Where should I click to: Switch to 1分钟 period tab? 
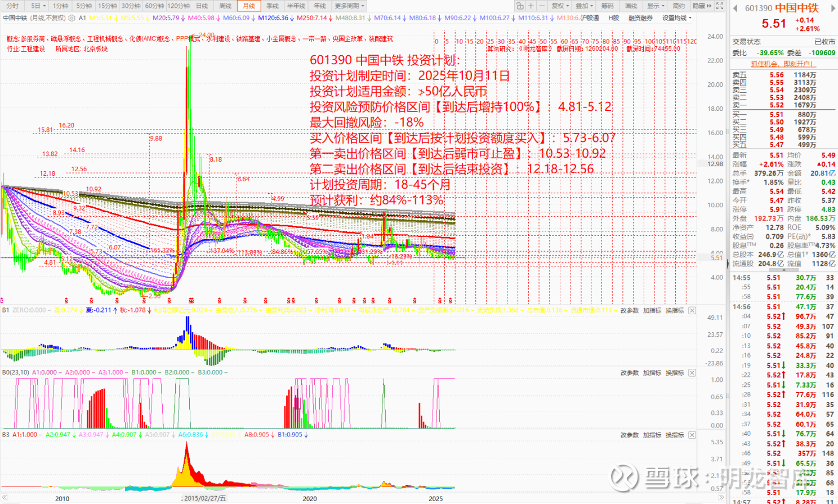(60, 6)
